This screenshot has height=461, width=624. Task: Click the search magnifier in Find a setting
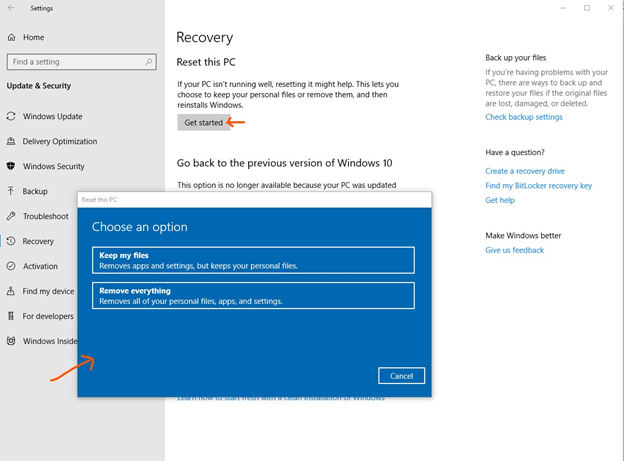(x=149, y=62)
